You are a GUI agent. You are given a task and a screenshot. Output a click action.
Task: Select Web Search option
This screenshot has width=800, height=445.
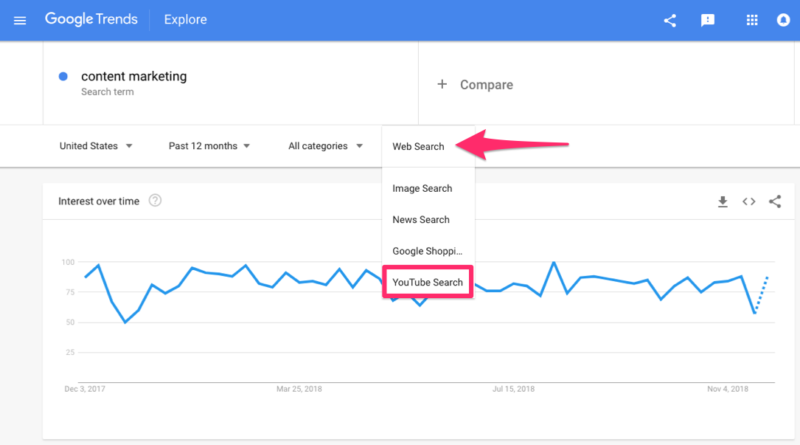(x=418, y=147)
